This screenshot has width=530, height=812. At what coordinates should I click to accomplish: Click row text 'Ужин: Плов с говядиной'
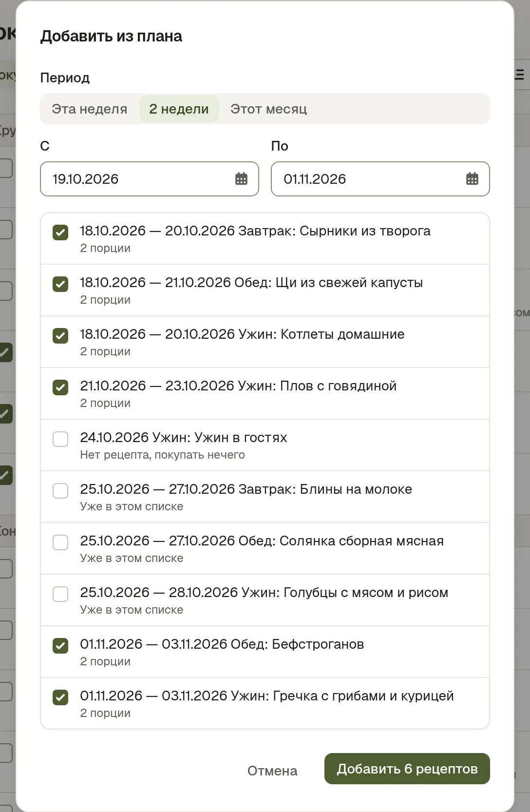coord(318,386)
